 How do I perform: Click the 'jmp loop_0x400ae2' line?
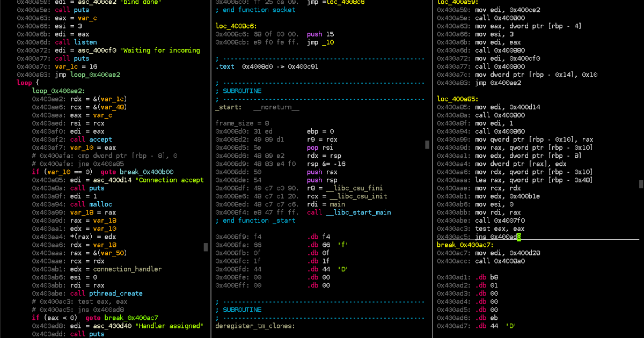[87, 75]
